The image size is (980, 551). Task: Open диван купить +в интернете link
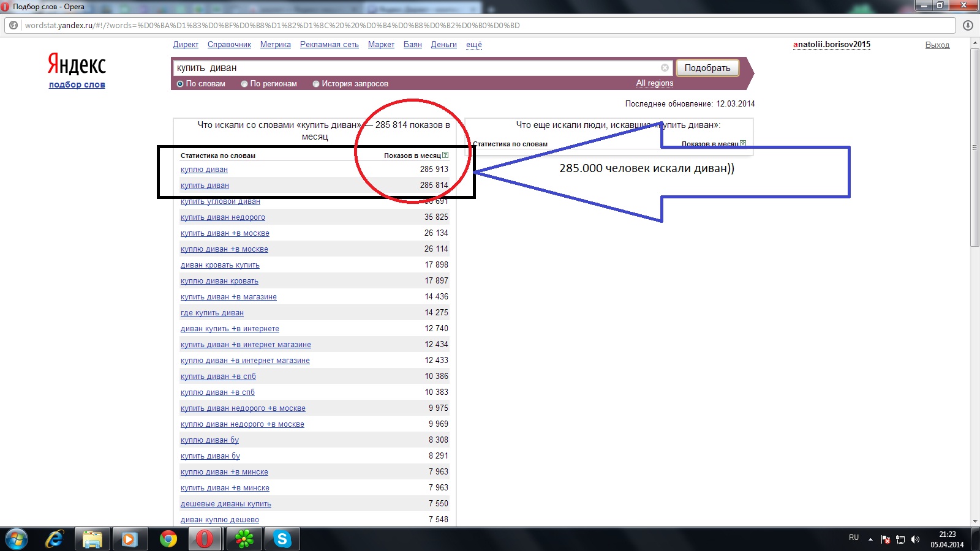pyautogui.click(x=230, y=329)
